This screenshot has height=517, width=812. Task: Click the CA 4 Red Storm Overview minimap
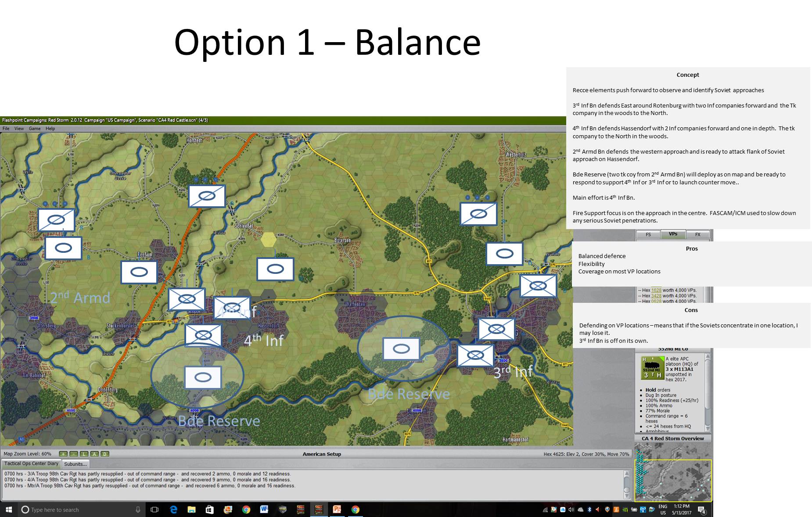(673, 472)
